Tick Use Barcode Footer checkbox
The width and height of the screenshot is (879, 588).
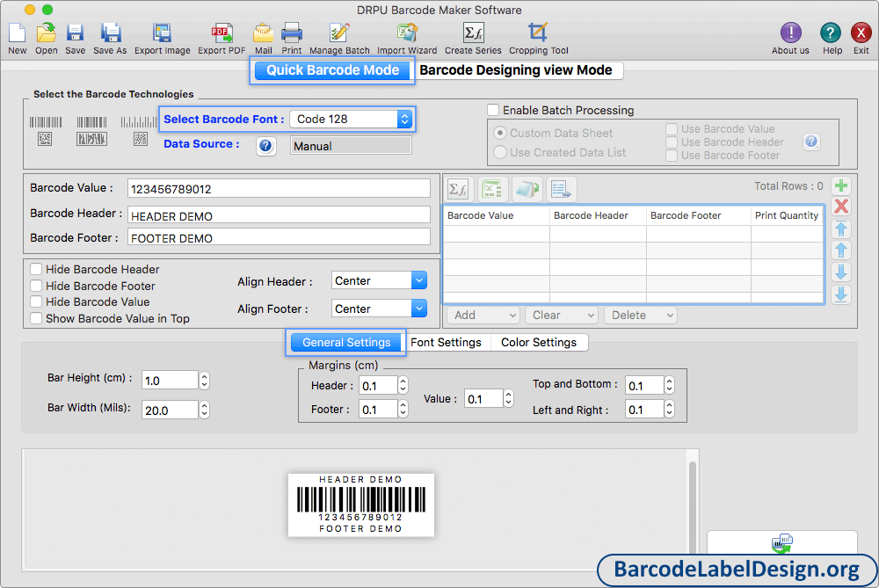coord(671,156)
